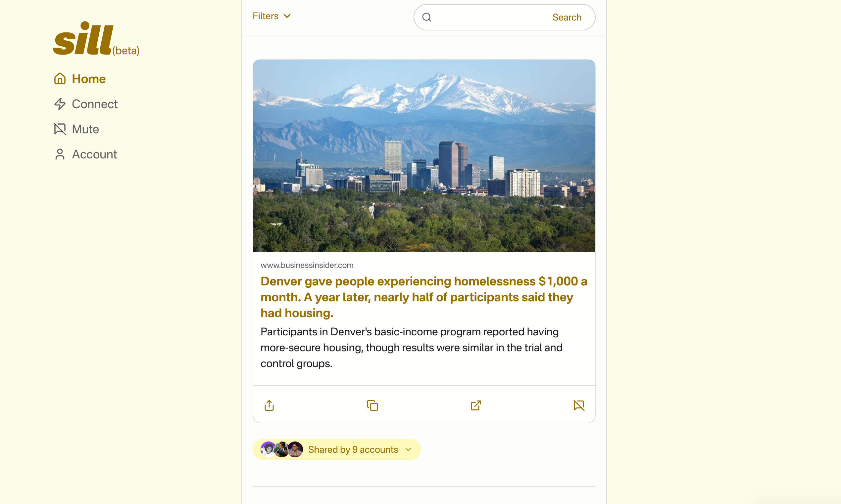Viewport: 841px width, 504px height.
Task: Open the Connect navigation item
Action: tap(95, 104)
